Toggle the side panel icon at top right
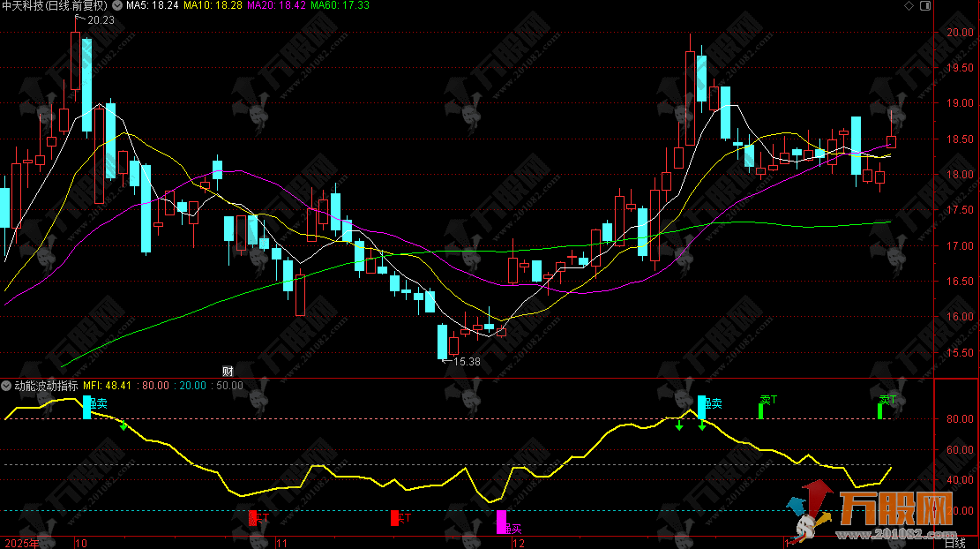980x549 pixels. pyautogui.click(x=925, y=5)
